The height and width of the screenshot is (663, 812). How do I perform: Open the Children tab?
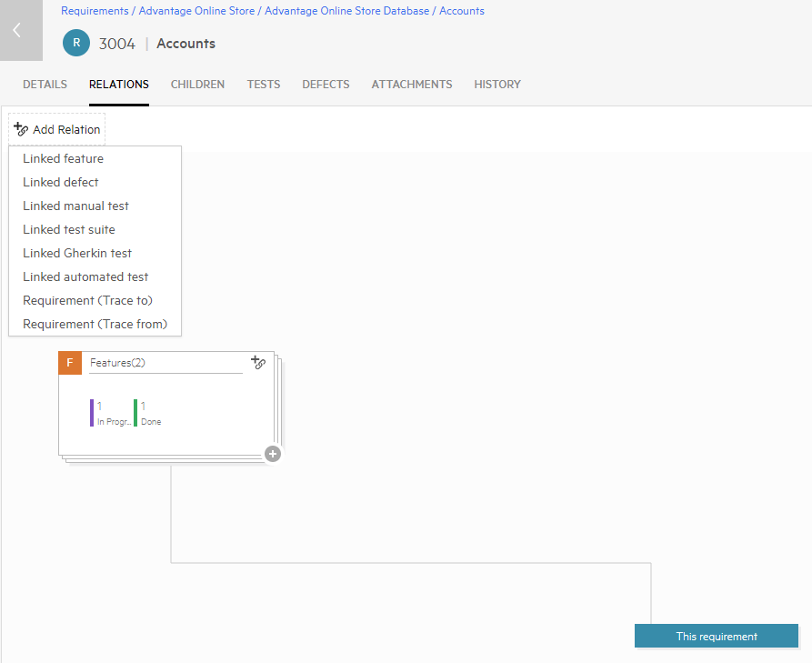point(198,85)
